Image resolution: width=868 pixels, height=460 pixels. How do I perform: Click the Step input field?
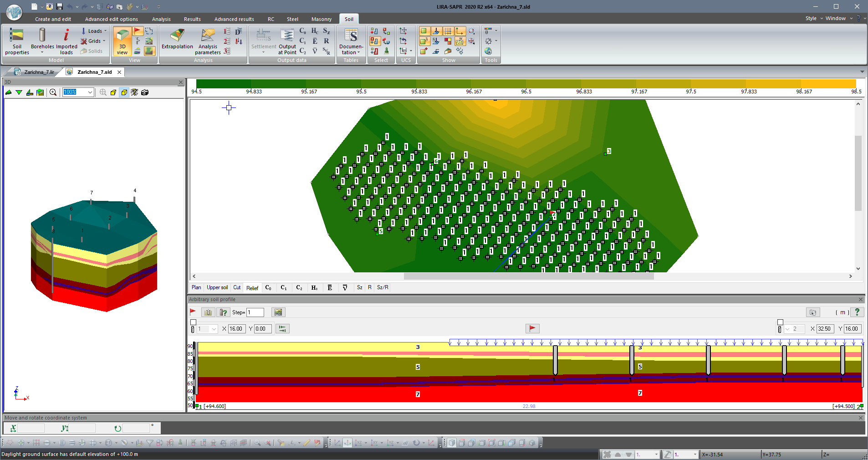[255, 312]
